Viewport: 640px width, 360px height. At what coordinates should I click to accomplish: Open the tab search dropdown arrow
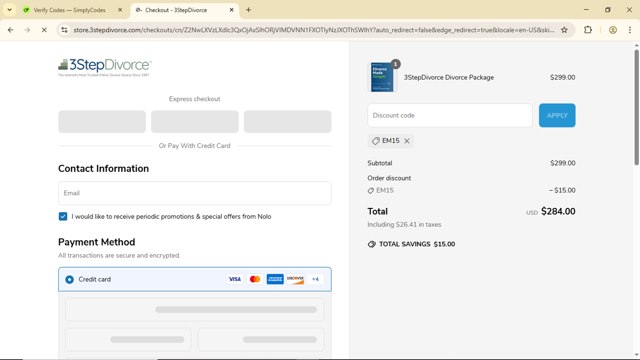click(x=9, y=10)
